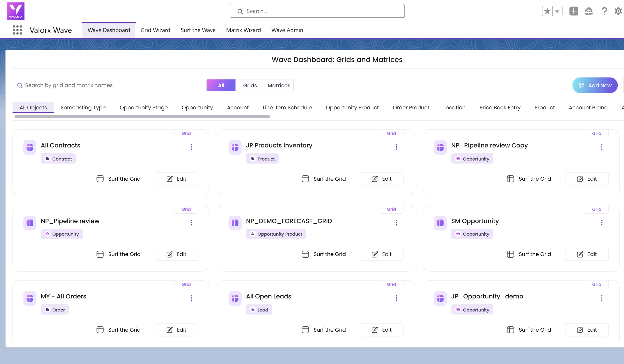Filter by Line Item Schedule
The height and width of the screenshot is (364, 624).
[287, 107]
